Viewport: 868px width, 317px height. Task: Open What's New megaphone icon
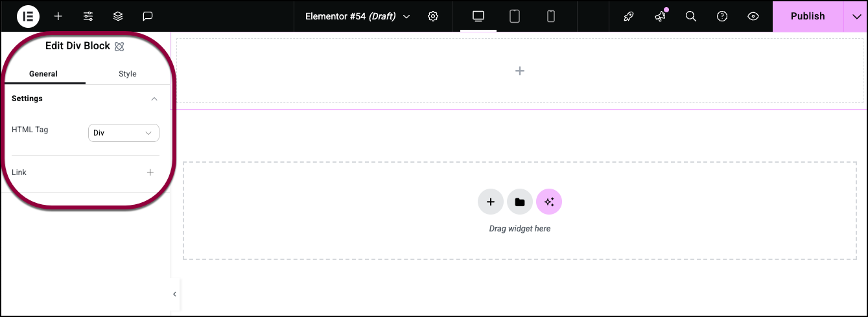660,16
